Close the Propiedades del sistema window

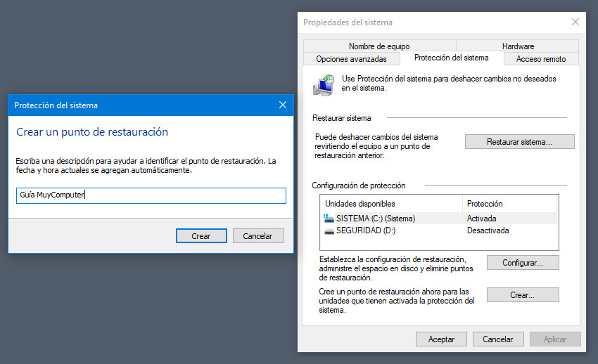(x=575, y=22)
